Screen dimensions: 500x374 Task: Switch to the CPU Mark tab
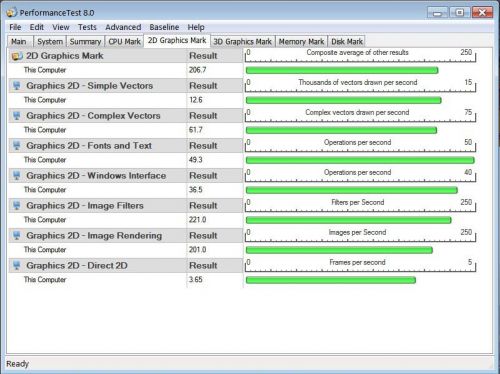[x=124, y=42]
